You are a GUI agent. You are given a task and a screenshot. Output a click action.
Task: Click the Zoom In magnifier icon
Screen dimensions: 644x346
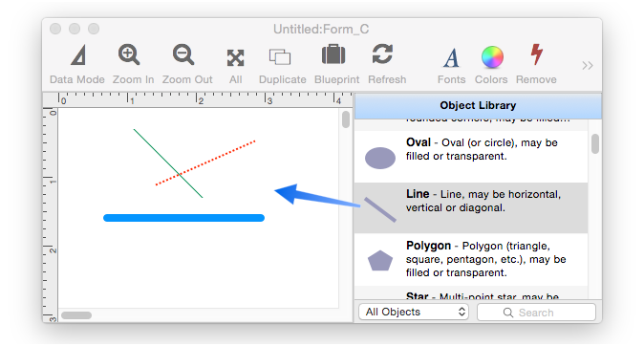pos(129,55)
